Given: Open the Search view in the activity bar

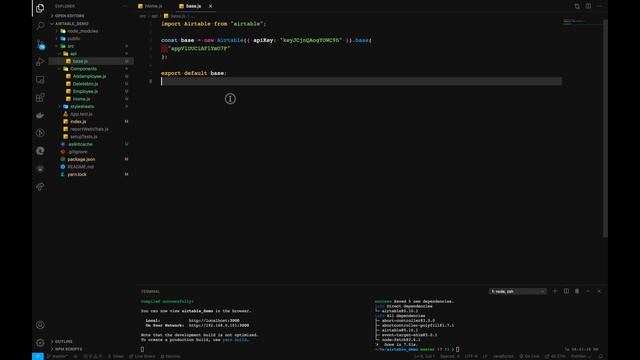Looking at the screenshot, I should click(40, 26).
